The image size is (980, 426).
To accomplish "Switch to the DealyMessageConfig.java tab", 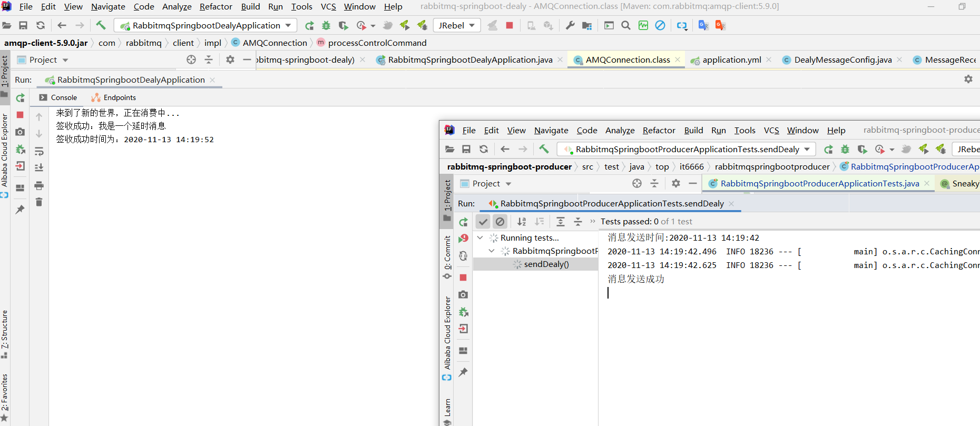I will point(842,60).
